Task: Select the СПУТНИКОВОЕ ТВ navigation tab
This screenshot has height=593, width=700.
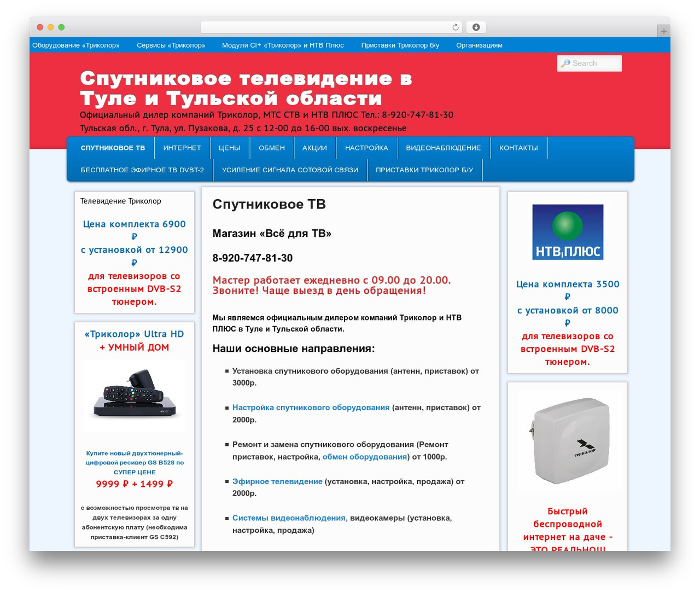Action: [113, 148]
